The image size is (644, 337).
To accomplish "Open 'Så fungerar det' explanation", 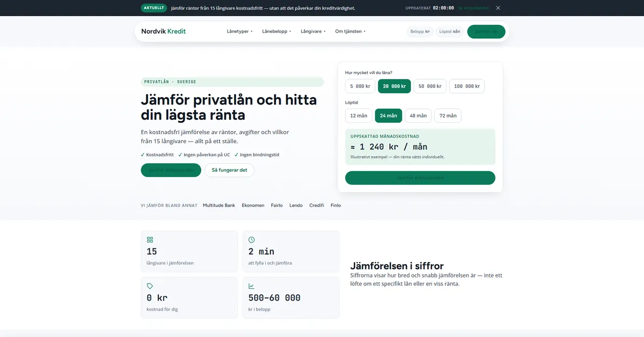I will point(229,170).
